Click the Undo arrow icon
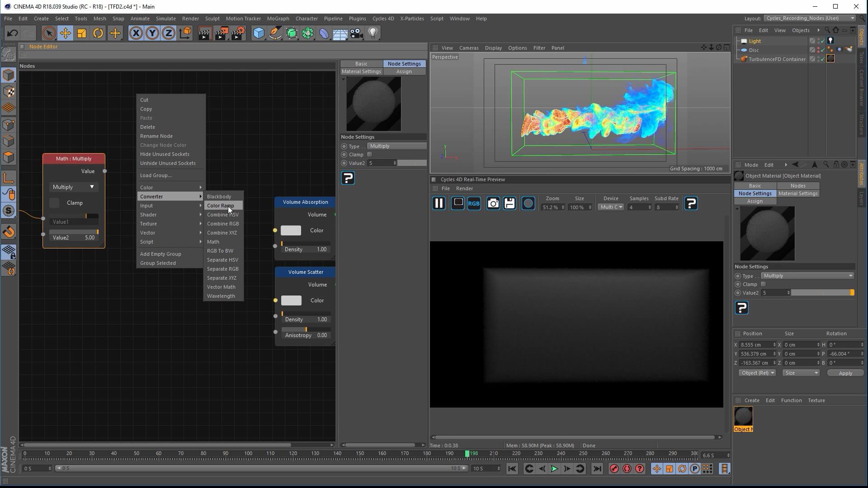Image resolution: width=868 pixels, height=488 pixels. (12, 33)
